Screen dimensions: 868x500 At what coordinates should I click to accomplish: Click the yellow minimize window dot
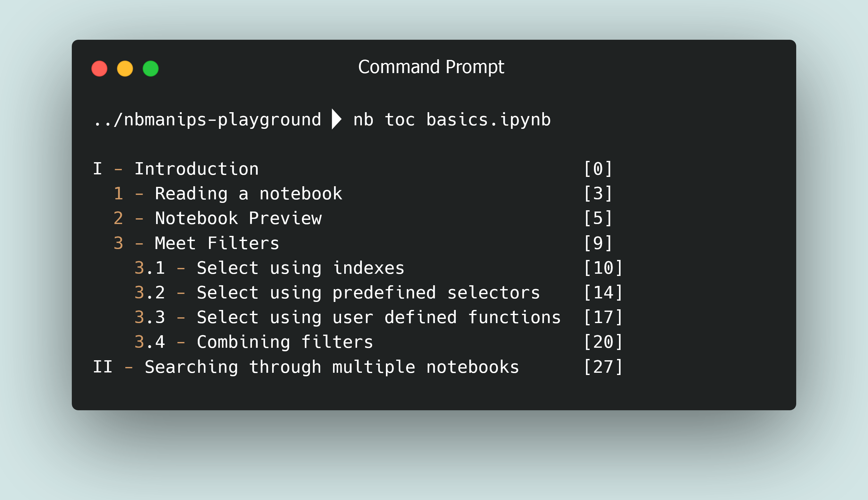click(125, 69)
